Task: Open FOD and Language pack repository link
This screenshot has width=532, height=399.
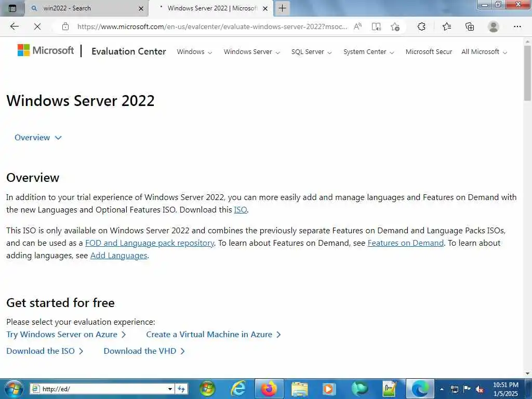Action: pyautogui.click(x=150, y=243)
